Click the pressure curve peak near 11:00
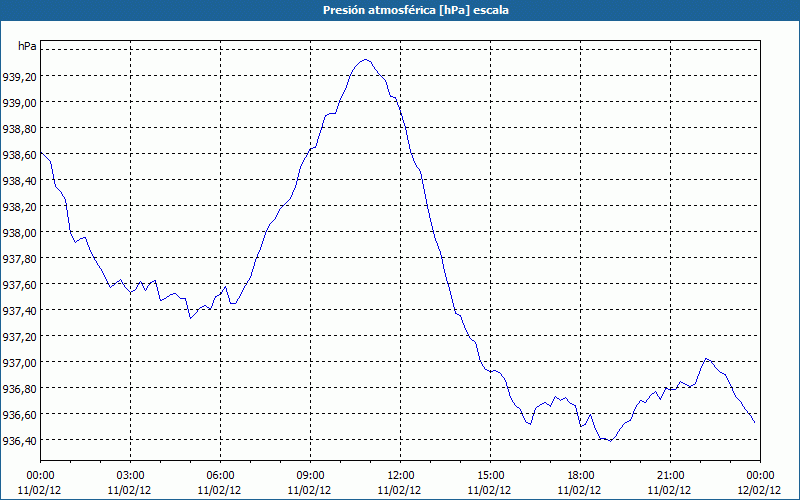800x500 pixels. pyautogui.click(x=365, y=60)
